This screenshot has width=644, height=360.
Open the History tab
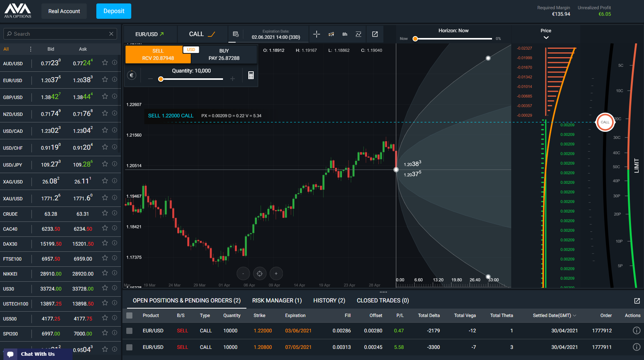pyautogui.click(x=329, y=301)
